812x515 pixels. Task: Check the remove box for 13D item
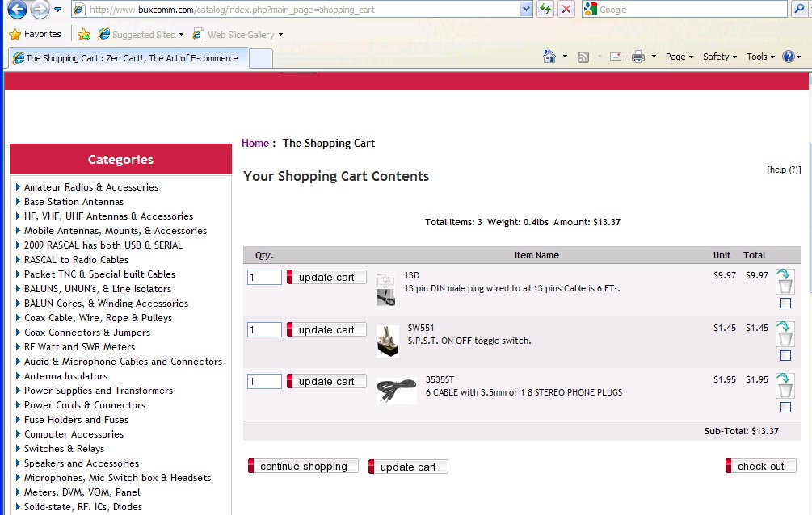click(x=785, y=304)
